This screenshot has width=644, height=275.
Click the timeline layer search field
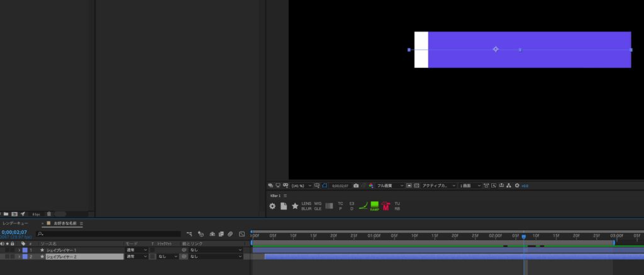[x=108, y=234]
